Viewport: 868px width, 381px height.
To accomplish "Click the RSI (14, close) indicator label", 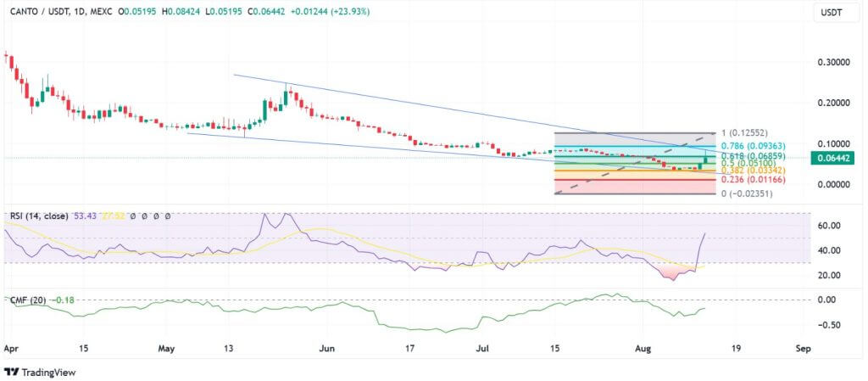I will coord(39,216).
